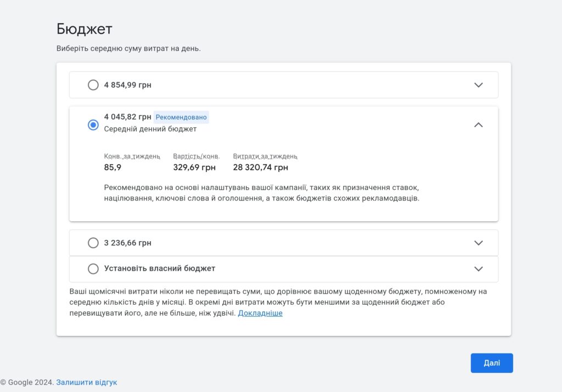This screenshot has height=392, width=562.
Task: Open the Докладніше link
Action: pos(260,312)
